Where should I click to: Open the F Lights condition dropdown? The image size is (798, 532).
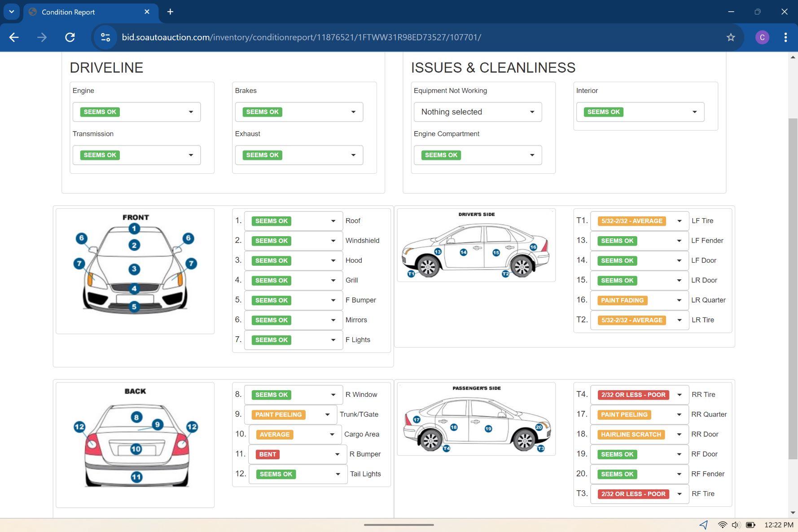click(x=294, y=340)
